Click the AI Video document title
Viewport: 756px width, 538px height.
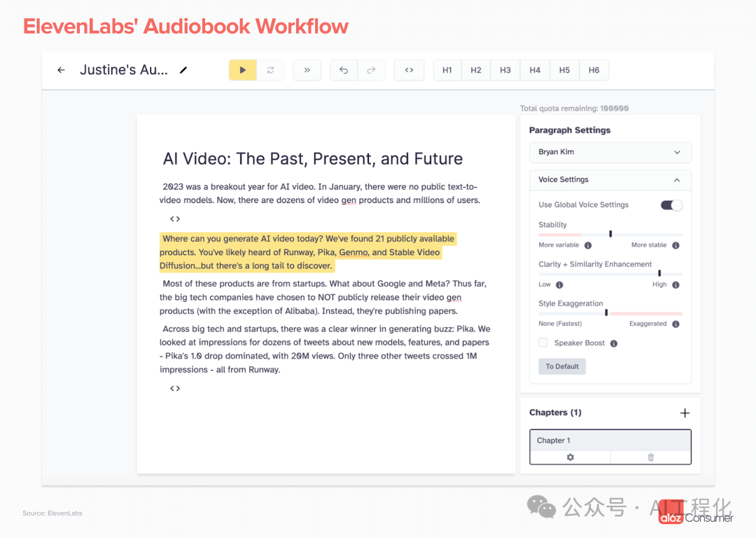(312, 159)
